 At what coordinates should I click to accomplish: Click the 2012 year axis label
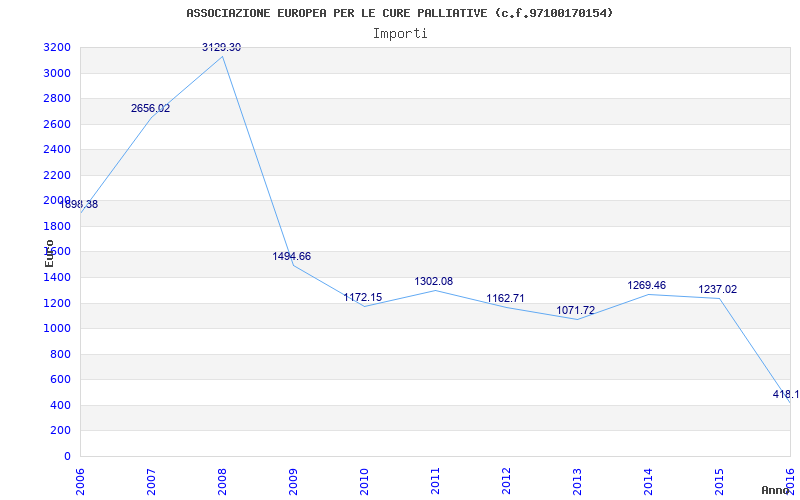click(506, 481)
